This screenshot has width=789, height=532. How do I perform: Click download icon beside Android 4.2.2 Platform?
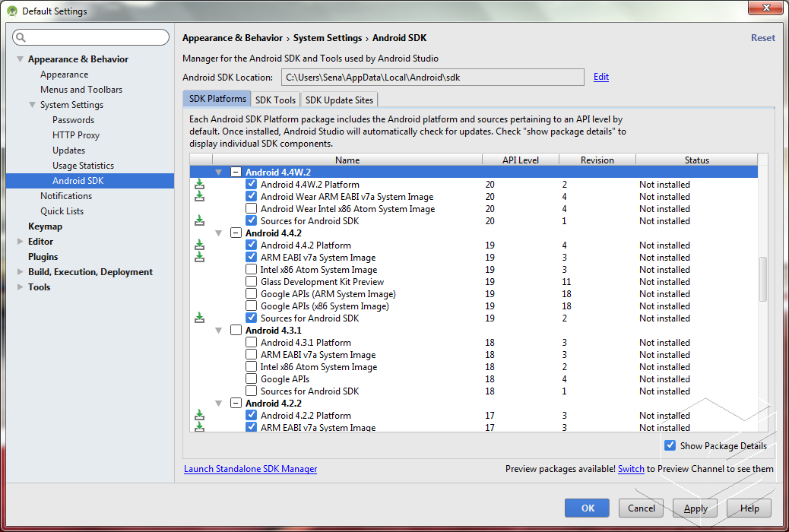click(x=200, y=415)
